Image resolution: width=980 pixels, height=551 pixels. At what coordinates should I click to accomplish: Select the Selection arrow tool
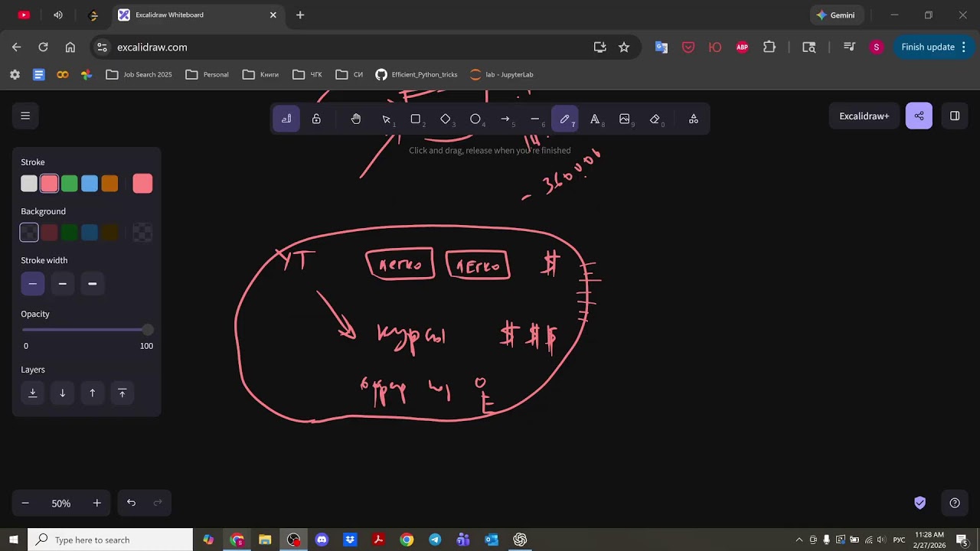tap(386, 119)
